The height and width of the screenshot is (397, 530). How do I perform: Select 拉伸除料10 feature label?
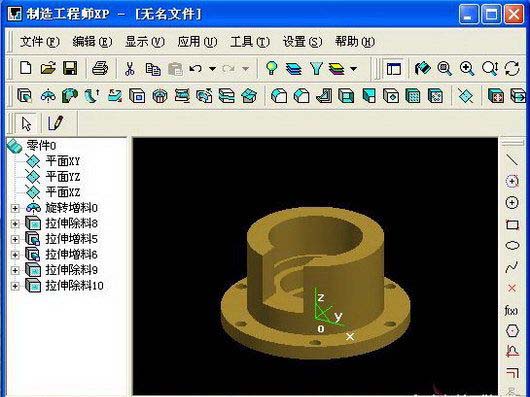coord(74,286)
